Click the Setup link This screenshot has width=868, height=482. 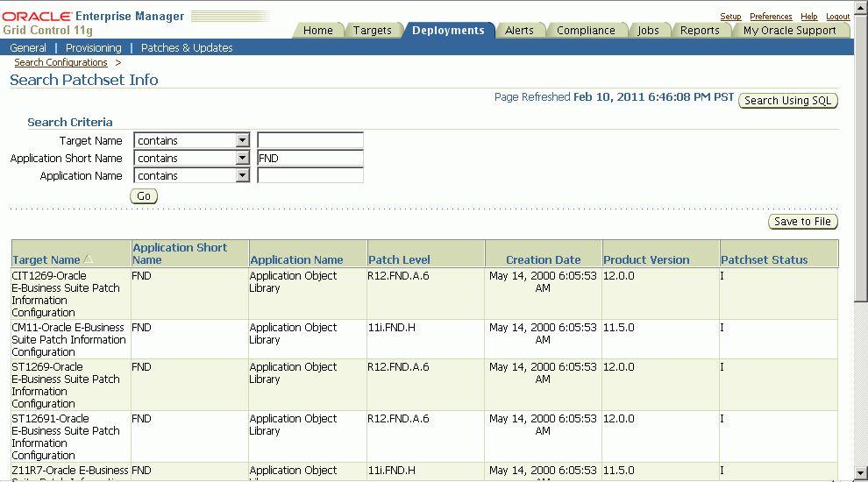point(730,17)
